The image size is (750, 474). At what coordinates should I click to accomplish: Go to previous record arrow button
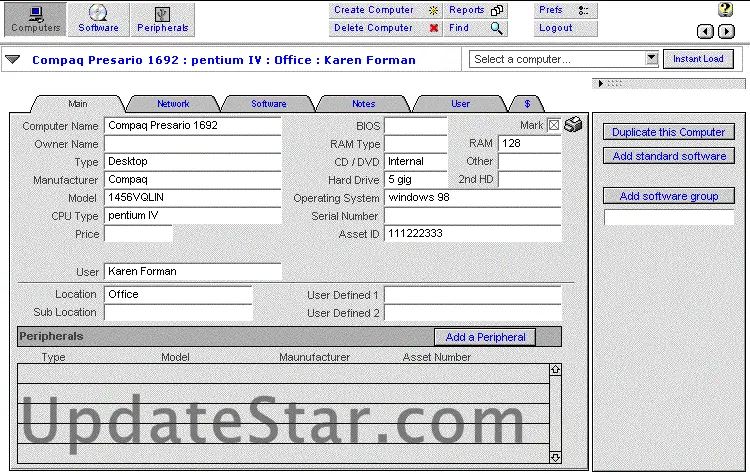705,32
